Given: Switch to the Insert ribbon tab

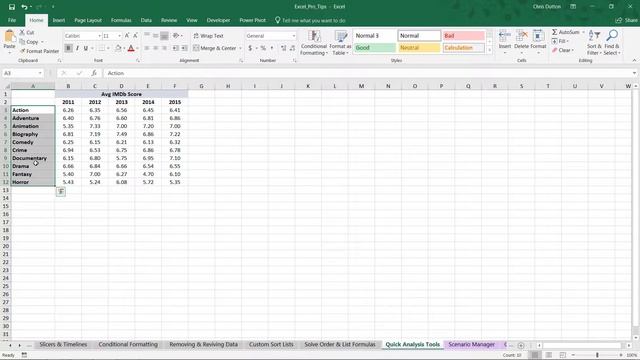Looking at the screenshot, I should tap(59, 20).
